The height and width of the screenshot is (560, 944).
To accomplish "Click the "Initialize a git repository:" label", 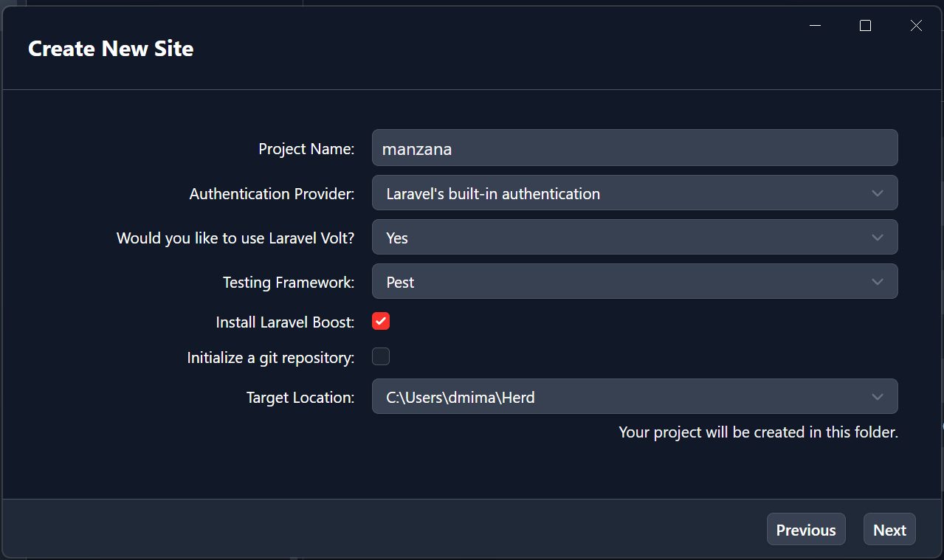I will [x=271, y=358].
